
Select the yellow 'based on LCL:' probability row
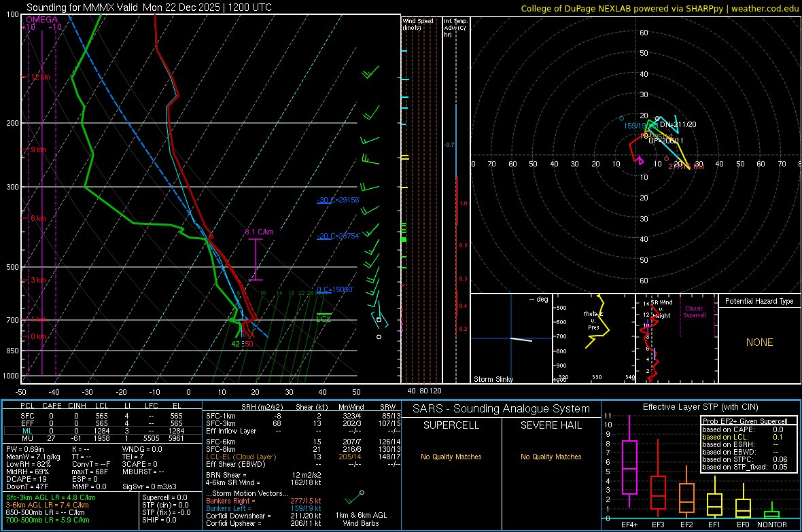tap(744, 438)
